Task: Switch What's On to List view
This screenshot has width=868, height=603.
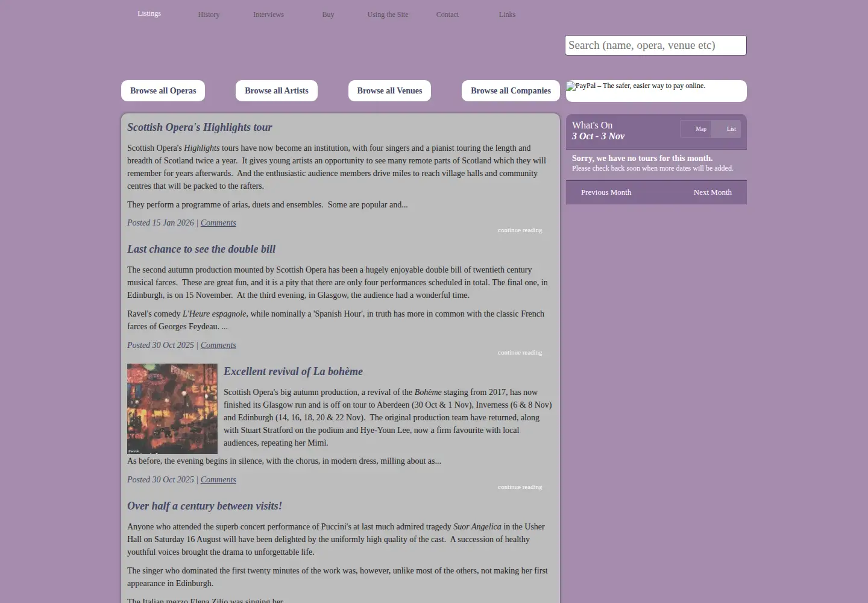Action: (726, 129)
